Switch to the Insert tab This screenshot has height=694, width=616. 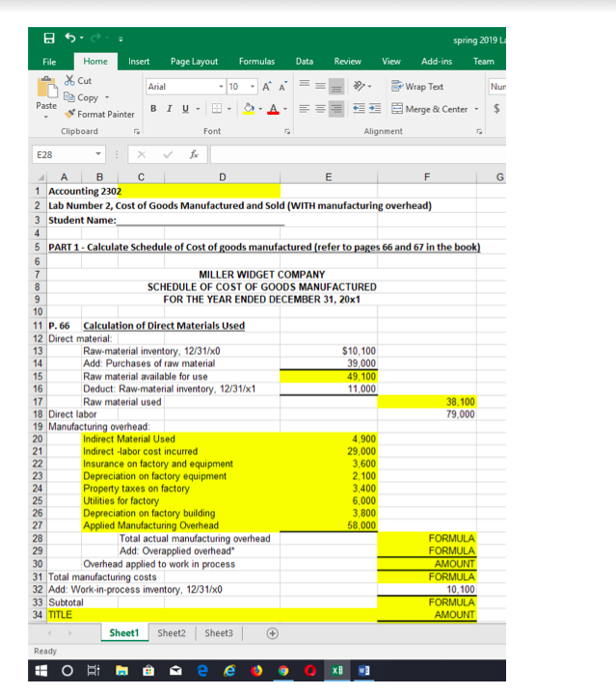139,62
